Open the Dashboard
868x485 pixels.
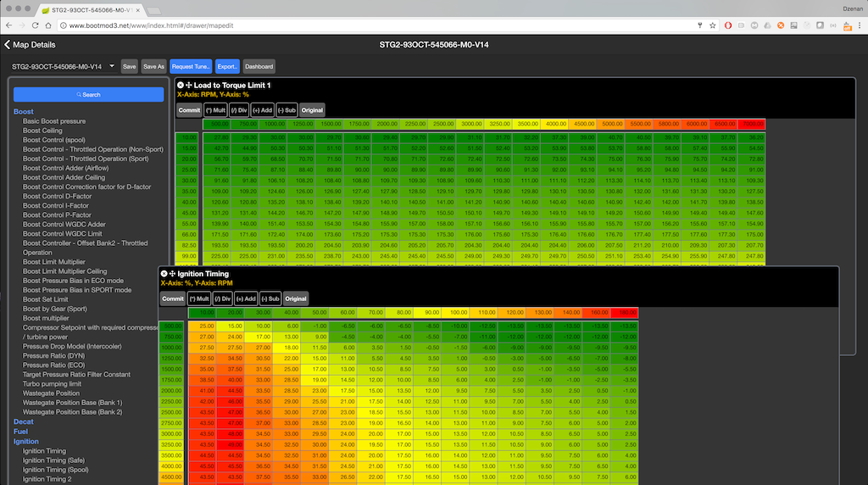(259, 66)
